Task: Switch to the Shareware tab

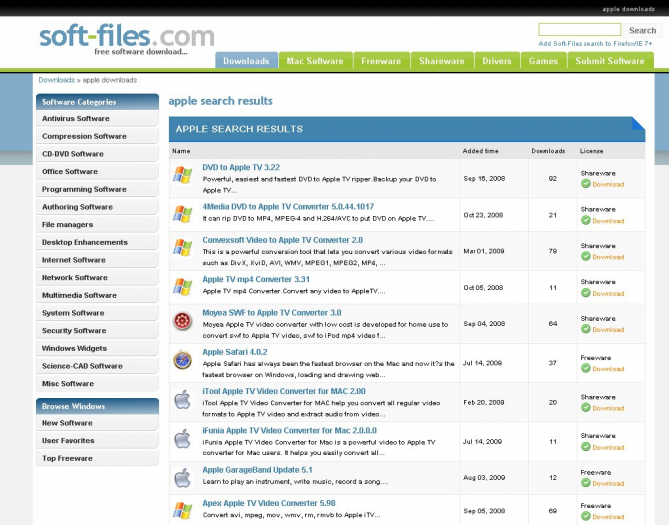Action: 442,61
